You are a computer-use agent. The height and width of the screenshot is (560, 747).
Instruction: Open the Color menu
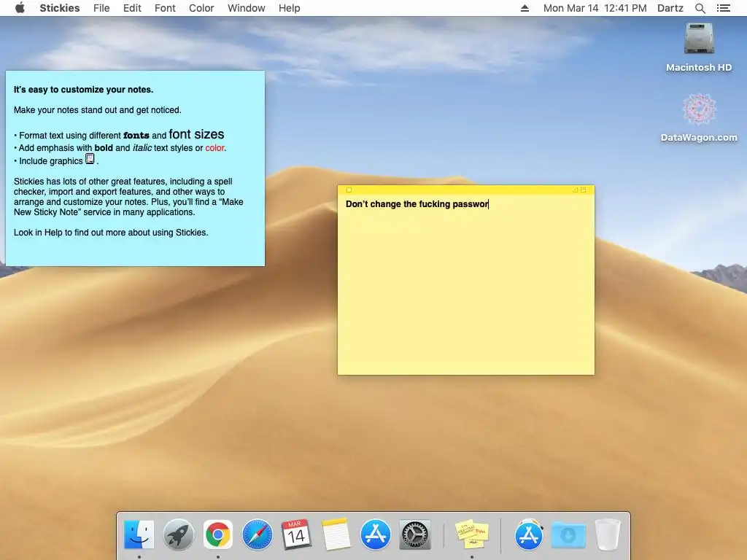click(x=201, y=8)
